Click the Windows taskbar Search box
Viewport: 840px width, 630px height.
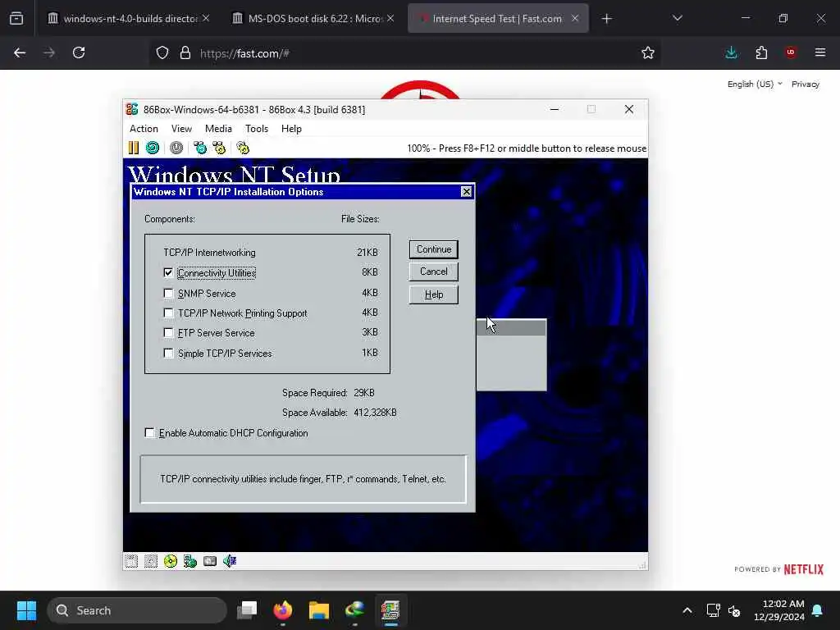tap(137, 610)
